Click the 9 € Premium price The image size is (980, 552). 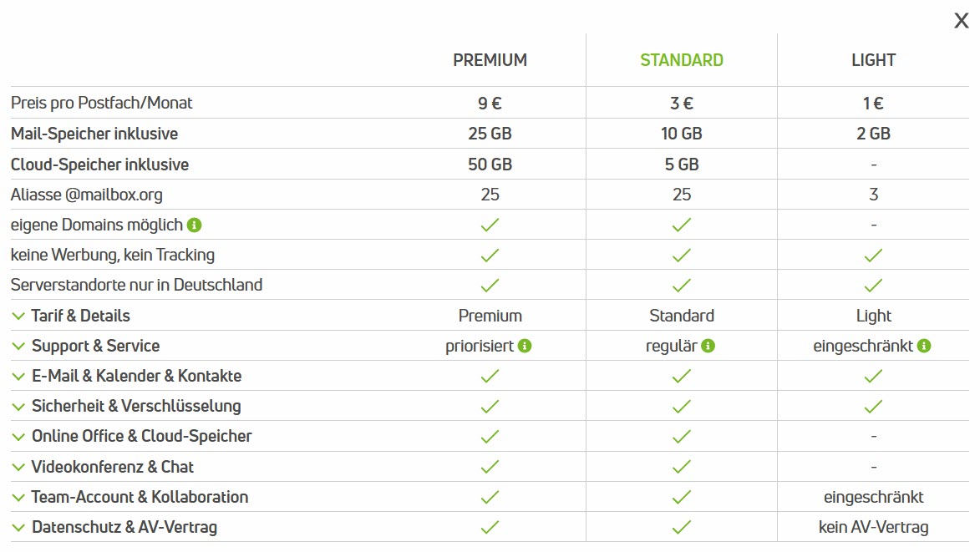[x=490, y=104]
